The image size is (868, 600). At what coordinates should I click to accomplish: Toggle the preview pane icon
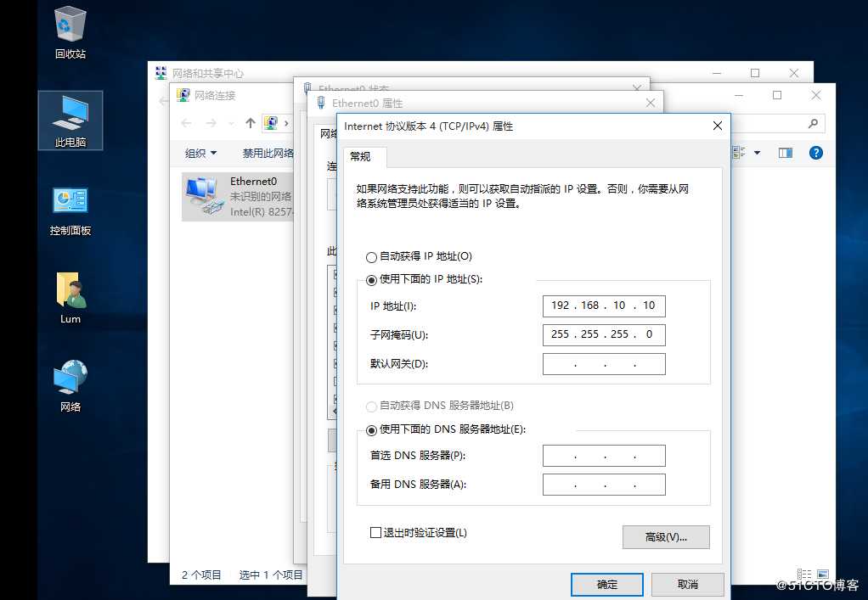[785, 153]
